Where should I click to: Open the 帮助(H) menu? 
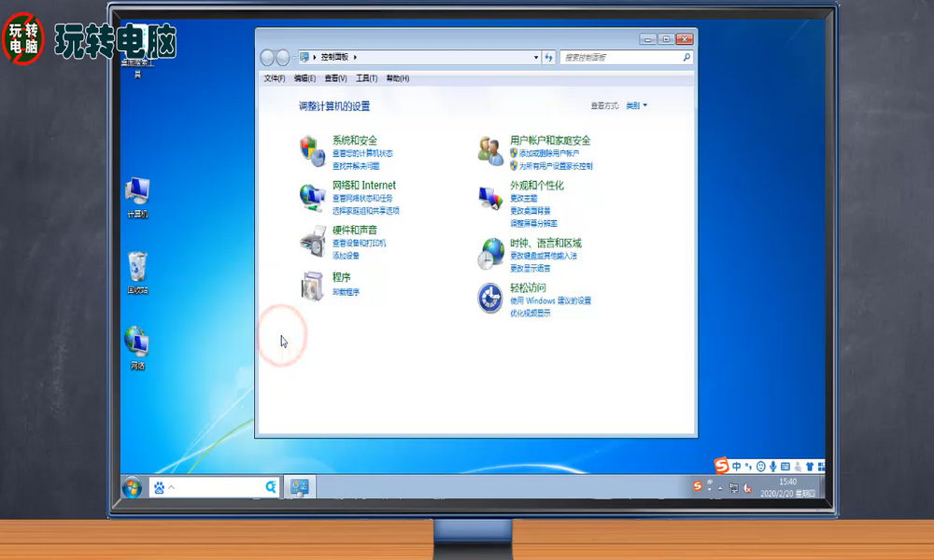tap(397, 78)
